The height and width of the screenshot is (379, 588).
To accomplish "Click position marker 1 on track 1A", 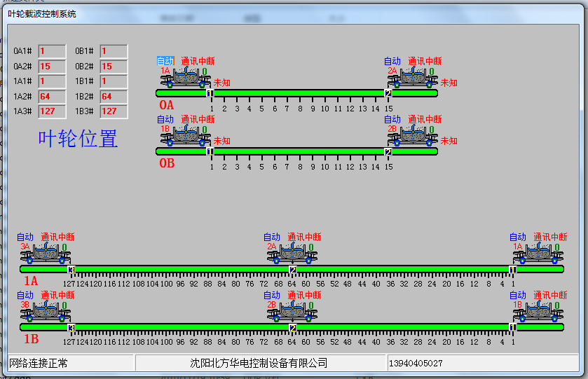I will tap(512, 269).
